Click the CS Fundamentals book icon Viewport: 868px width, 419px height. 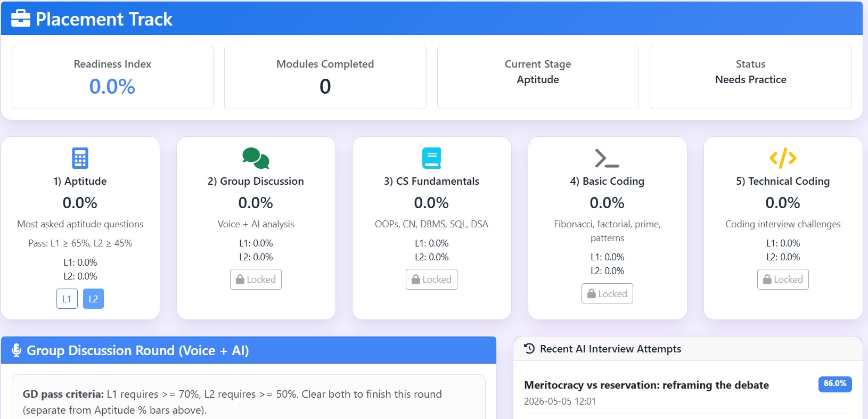point(431,158)
